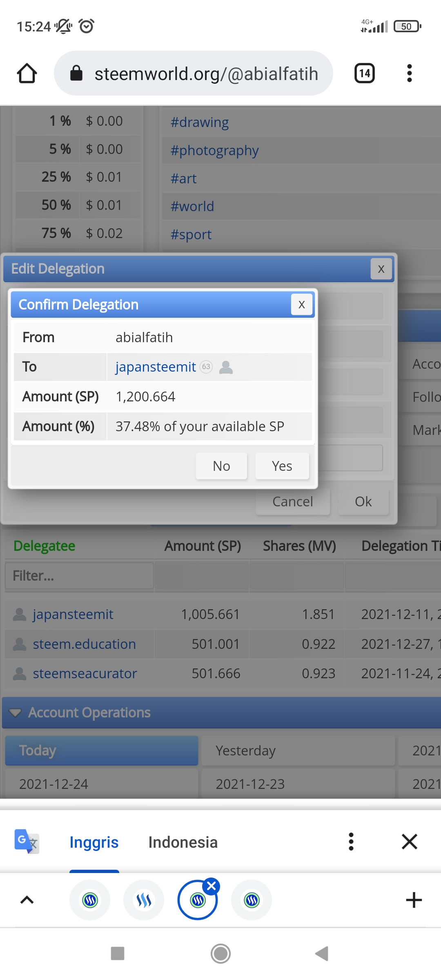Open steem.education delegatee link
Image resolution: width=441 pixels, height=980 pixels.
pyautogui.click(x=85, y=644)
